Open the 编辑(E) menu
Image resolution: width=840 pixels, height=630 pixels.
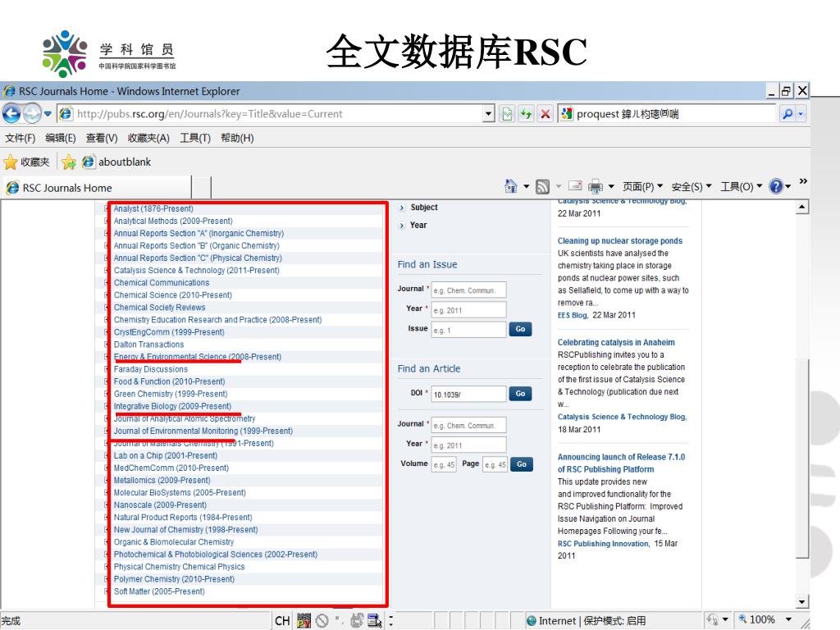(x=61, y=138)
